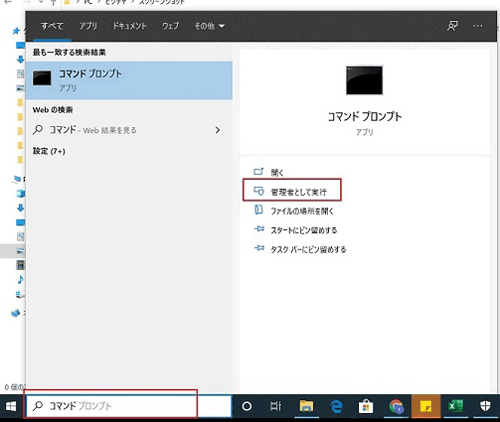Click the shield icon beside 管理者として実行
Image resolution: width=500 pixels, height=422 pixels.
click(x=259, y=191)
